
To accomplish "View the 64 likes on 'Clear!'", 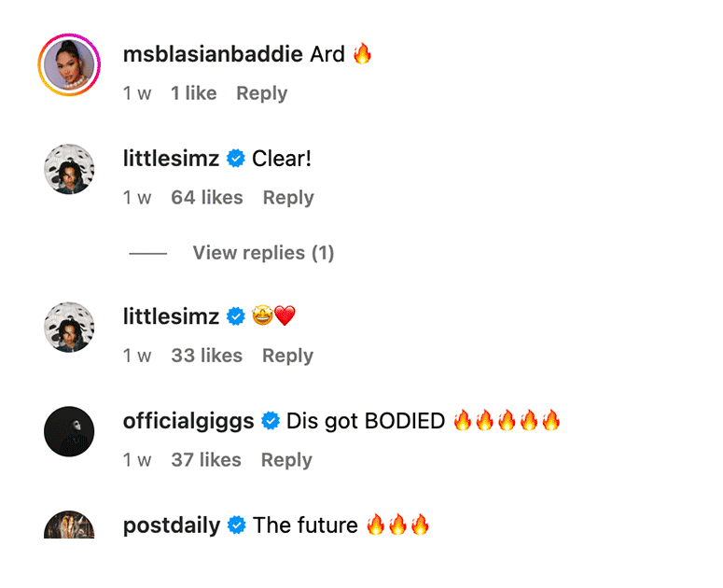I will coord(207,198).
